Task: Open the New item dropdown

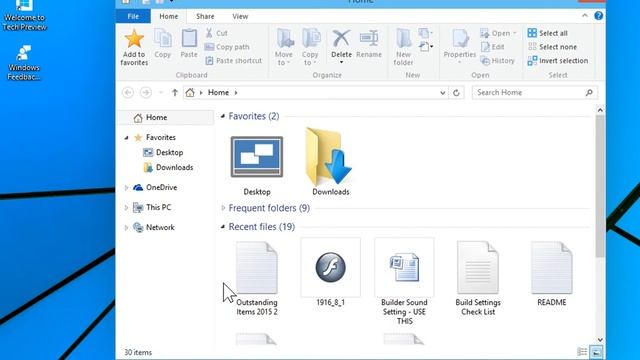Action: coord(426,33)
